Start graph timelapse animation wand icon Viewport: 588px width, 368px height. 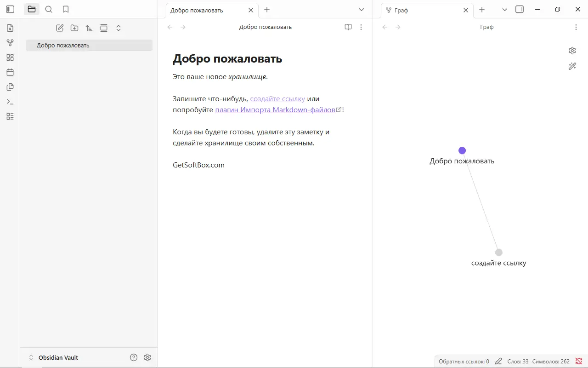(x=572, y=66)
